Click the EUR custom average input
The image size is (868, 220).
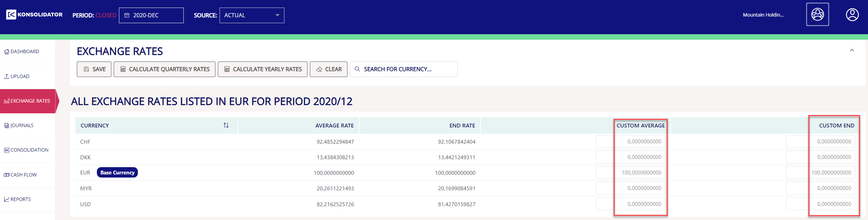pos(630,173)
